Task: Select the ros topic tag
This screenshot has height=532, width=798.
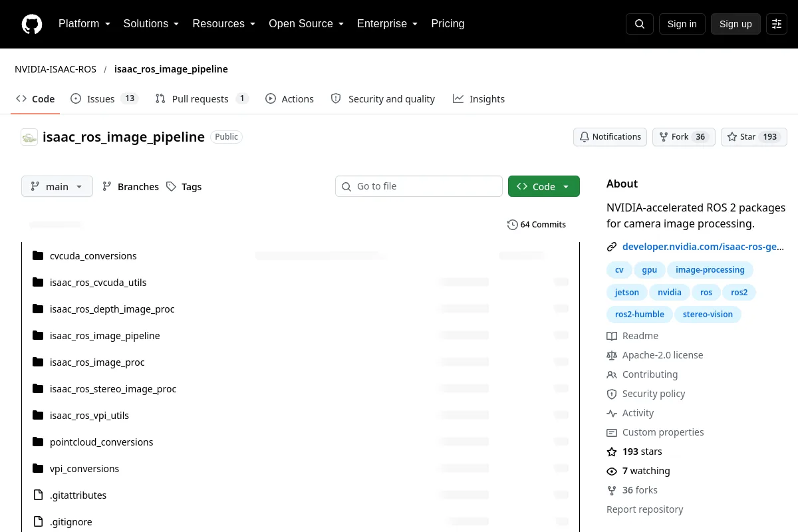Action: point(706,293)
